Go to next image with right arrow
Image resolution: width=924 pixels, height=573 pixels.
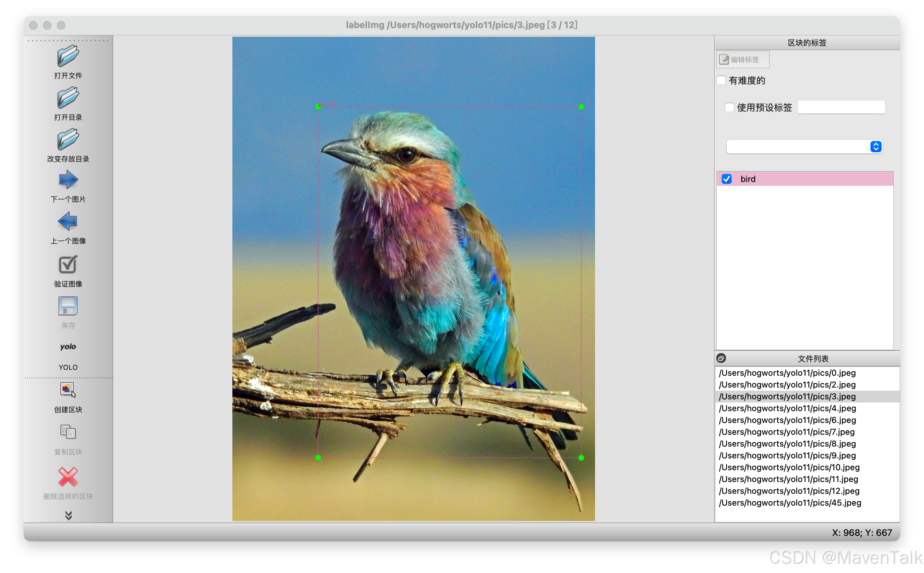coord(68,180)
